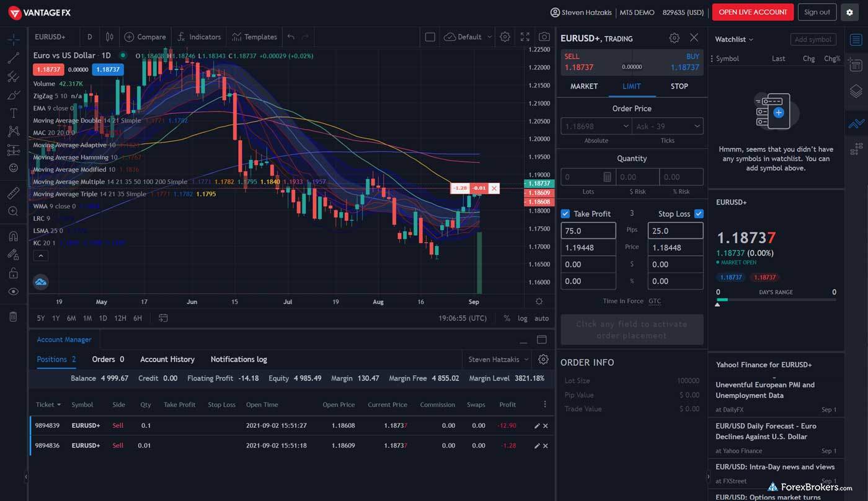Open the magnet snap tool
Screen dimensions: 868x501
[13, 236]
